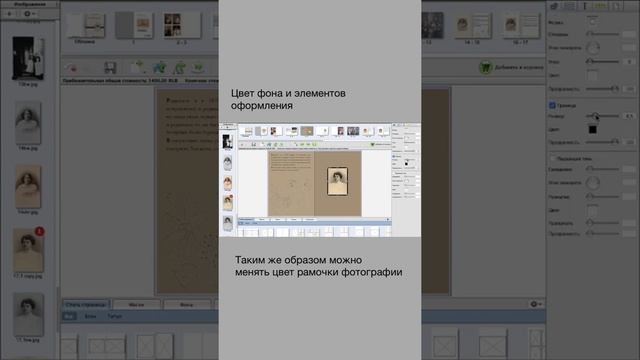Viewport: 640px width, 360px height.
Task: Select the text tab icon in properties panel
Action: click(x=584, y=6)
